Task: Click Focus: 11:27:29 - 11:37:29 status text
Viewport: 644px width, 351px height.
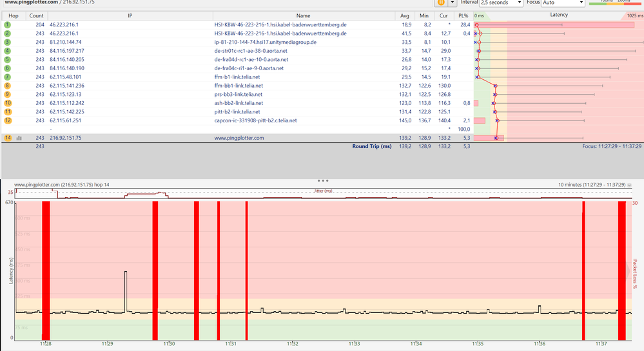Action: pyautogui.click(x=612, y=146)
